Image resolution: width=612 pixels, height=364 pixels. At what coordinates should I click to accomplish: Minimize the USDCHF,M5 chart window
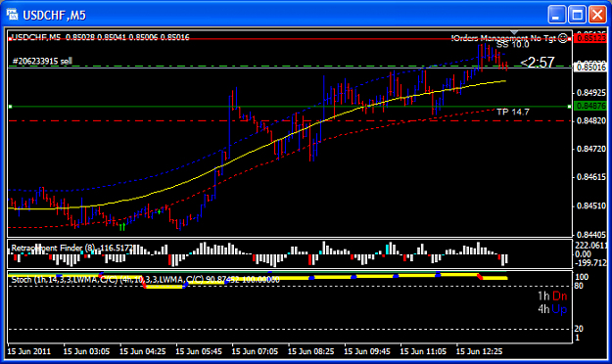tap(557, 15)
